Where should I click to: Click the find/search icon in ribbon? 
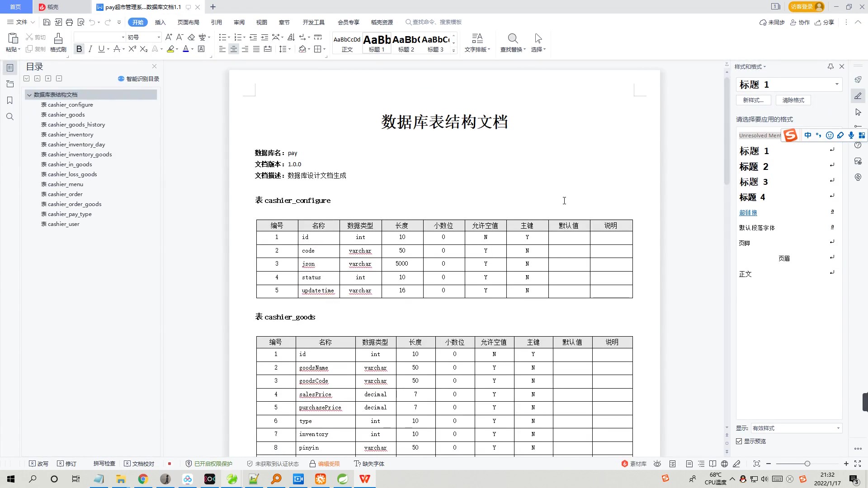coord(512,38)
